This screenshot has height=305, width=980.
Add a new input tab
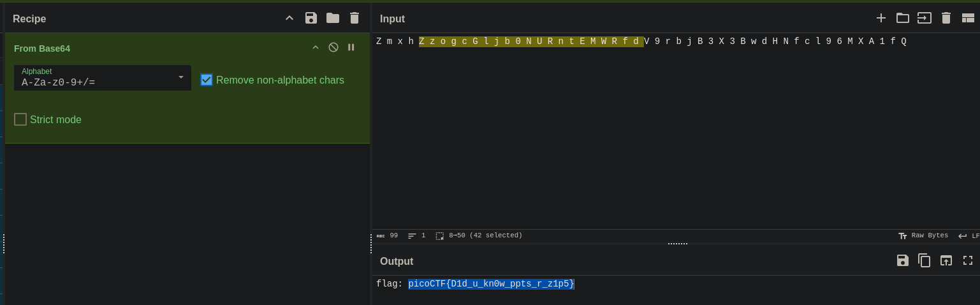tap(881, 18)
